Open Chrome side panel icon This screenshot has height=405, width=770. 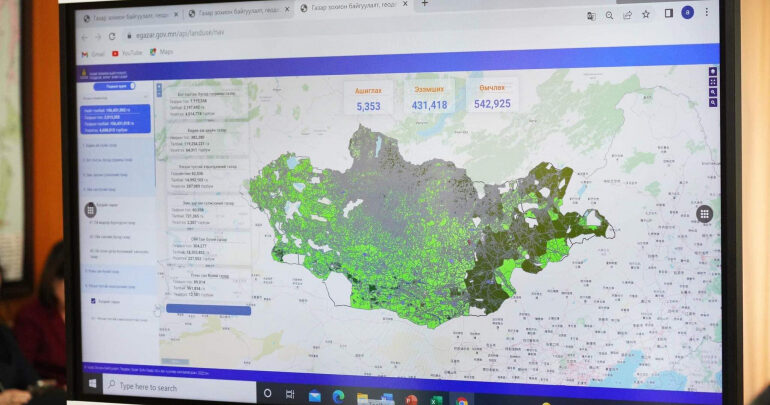[x=668, y=14]
